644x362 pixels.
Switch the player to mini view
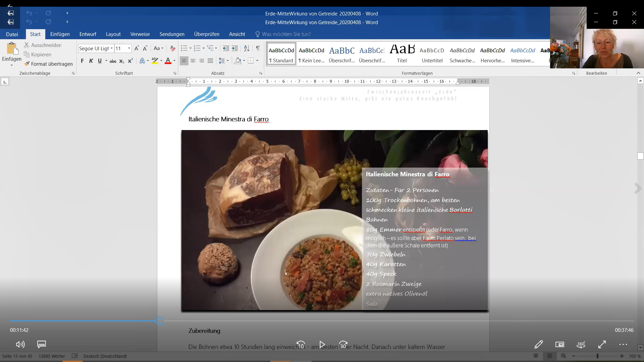560,344
